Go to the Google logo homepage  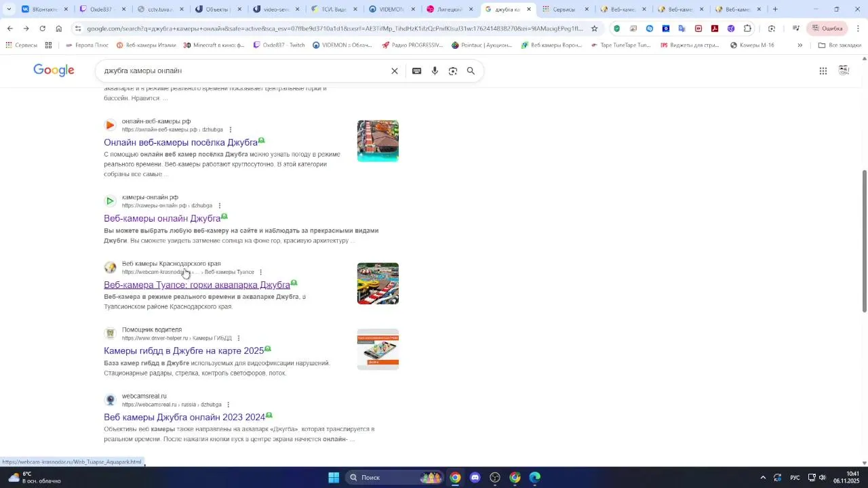(54, 70)
